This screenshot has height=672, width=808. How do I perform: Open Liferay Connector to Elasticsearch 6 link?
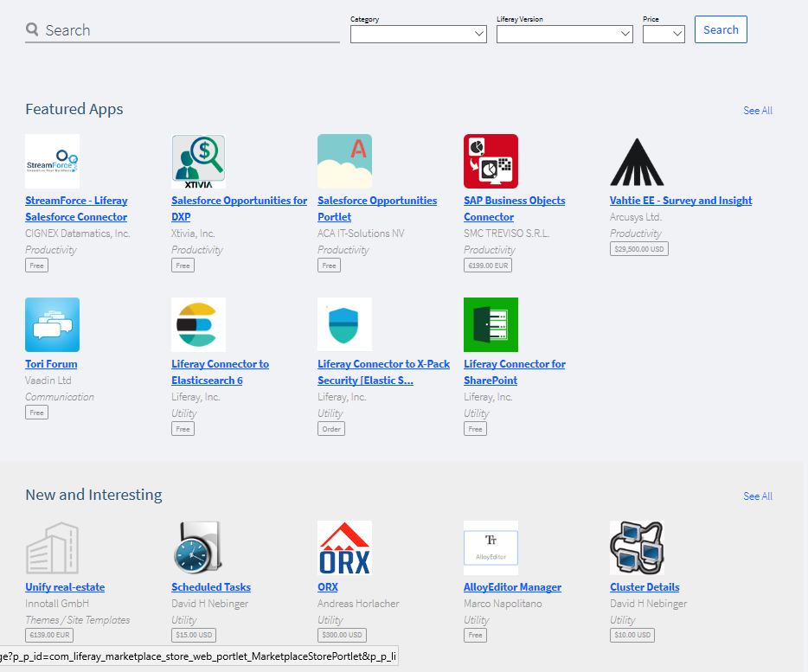(220, 372)
